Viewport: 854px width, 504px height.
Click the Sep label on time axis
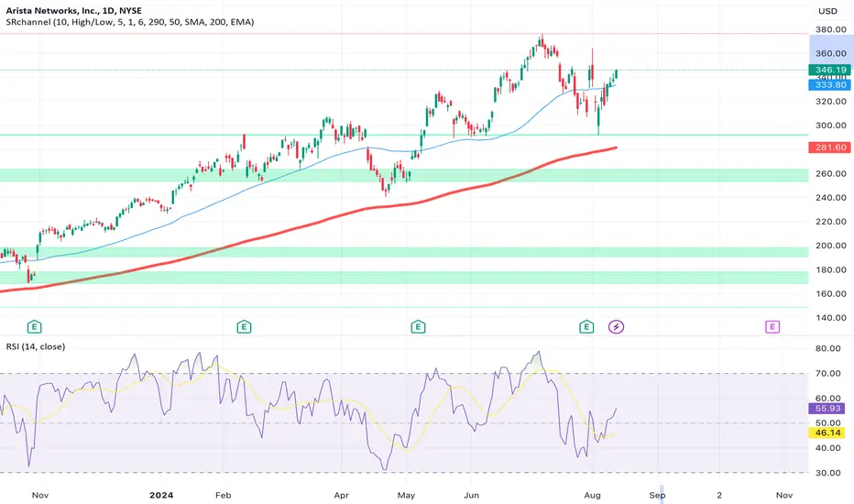point(657,495)
